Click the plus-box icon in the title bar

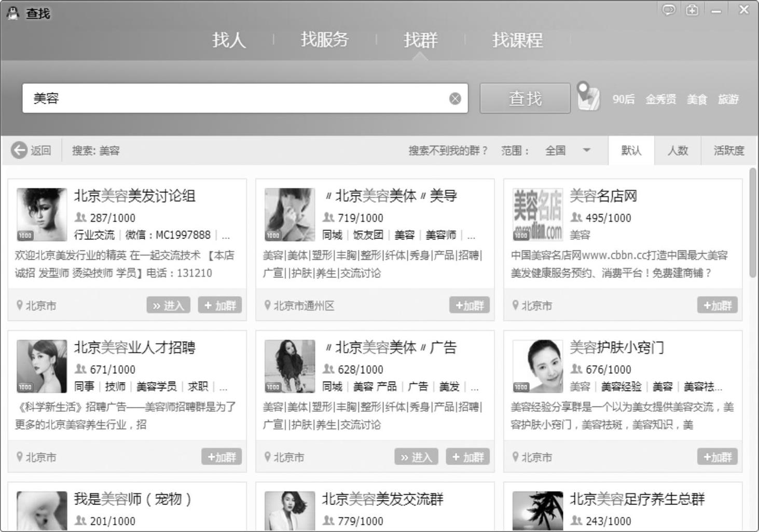pyautogui.click(x=692, y=10)
